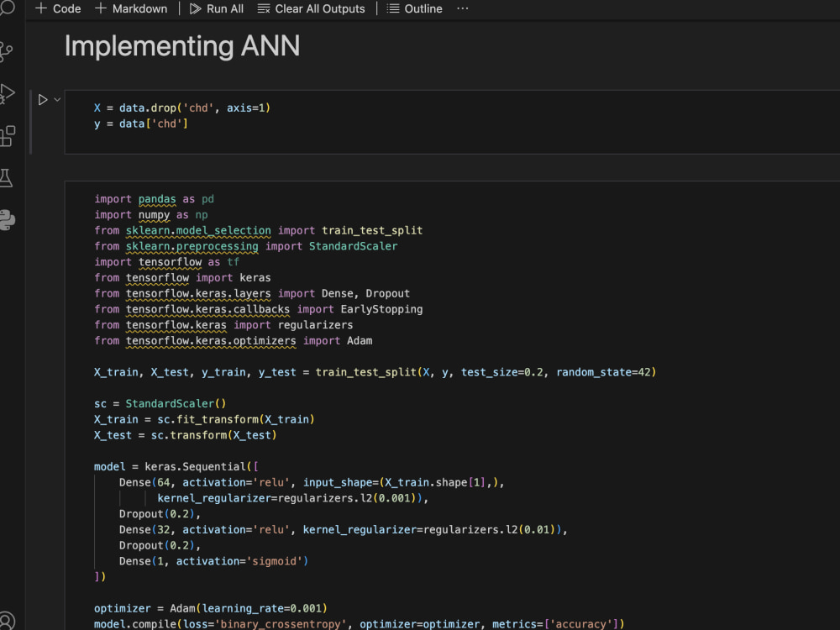Open more notebook toolbar actions ellipsis
840x630 pixels.
(462, 8)
